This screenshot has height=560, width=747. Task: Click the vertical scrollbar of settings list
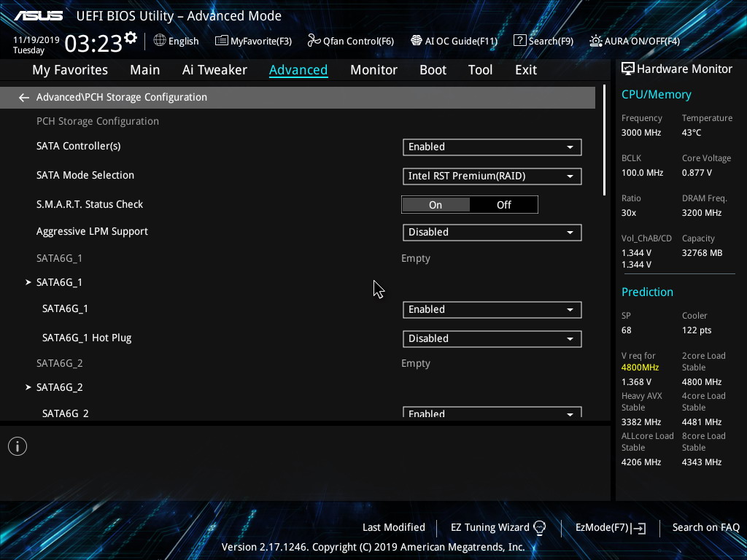pyautogui.click(x=604, y=141)
